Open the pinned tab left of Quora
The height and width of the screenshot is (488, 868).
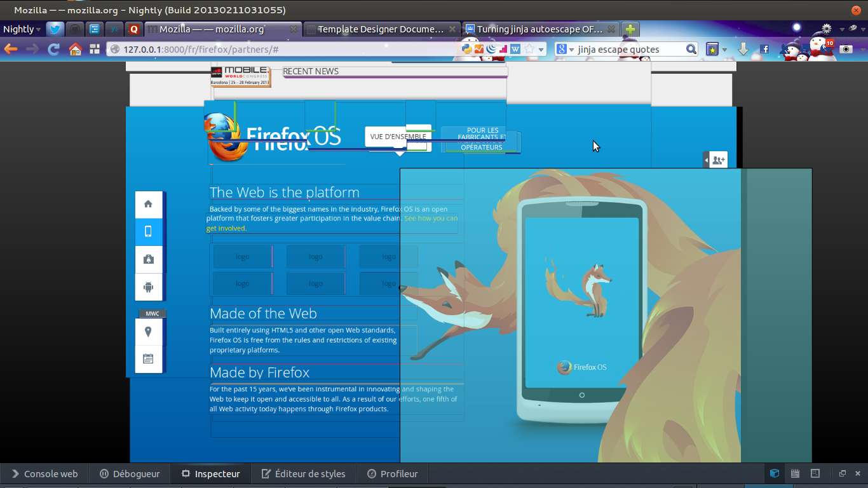(114, 29)
